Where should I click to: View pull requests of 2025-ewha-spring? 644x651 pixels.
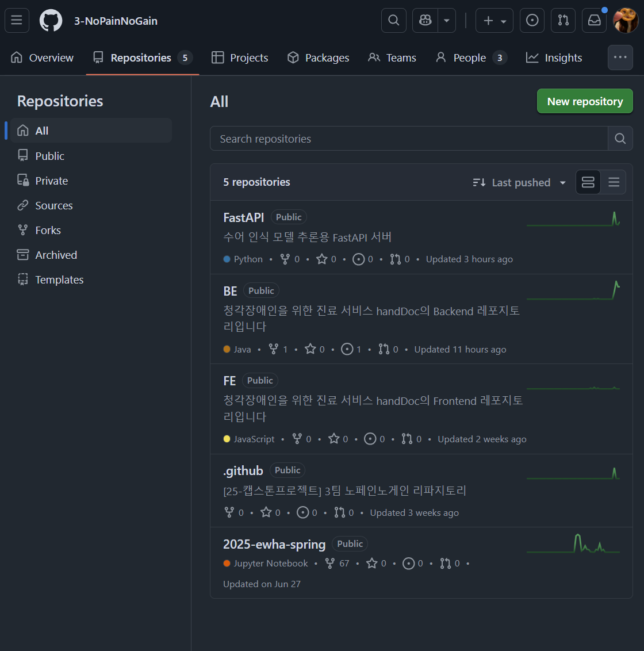pyautogui.click(x=450, y=564)
